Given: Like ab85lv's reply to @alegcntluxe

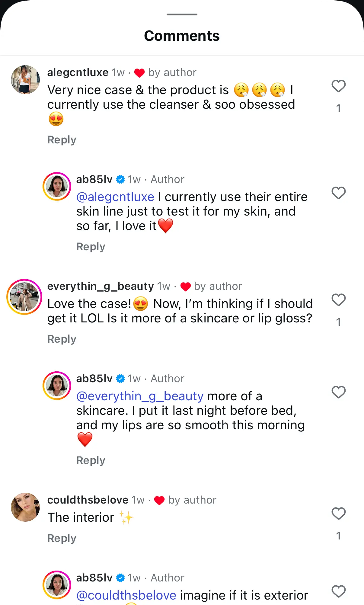Looking at the screenshot, I should tap(338, 193).
